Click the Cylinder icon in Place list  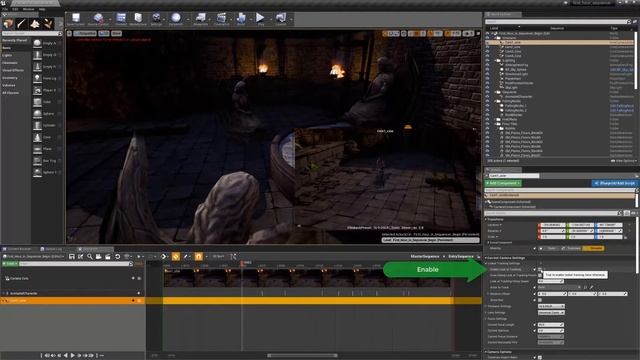(x=37, y=125)
